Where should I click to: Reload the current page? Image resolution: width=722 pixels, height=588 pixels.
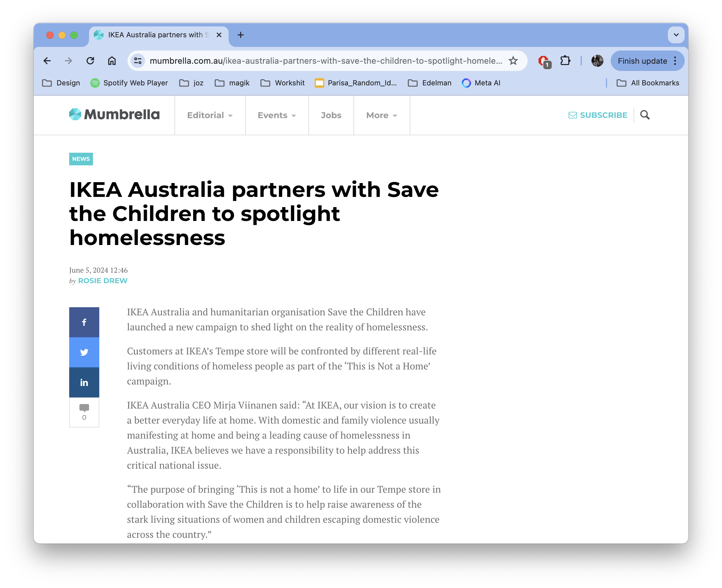pos(90,61)
